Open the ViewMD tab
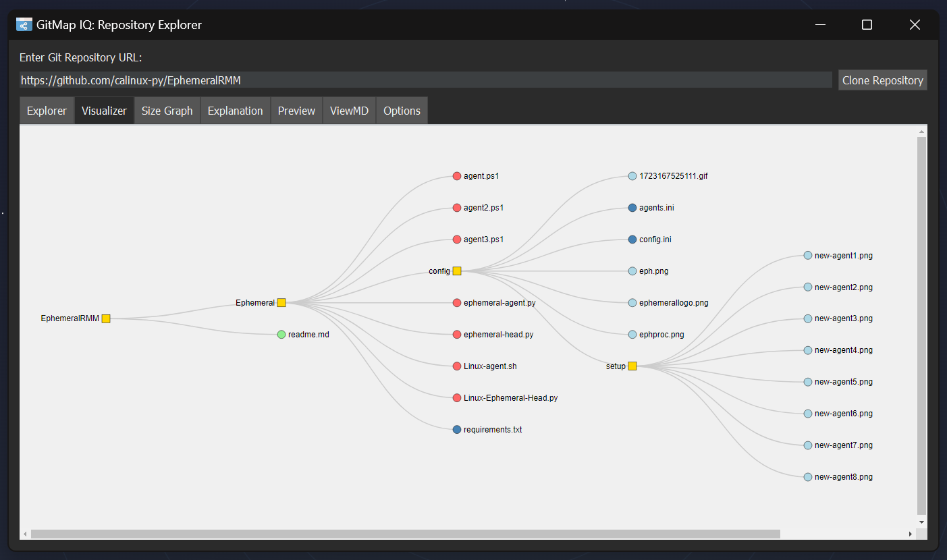 coord(350,111)
